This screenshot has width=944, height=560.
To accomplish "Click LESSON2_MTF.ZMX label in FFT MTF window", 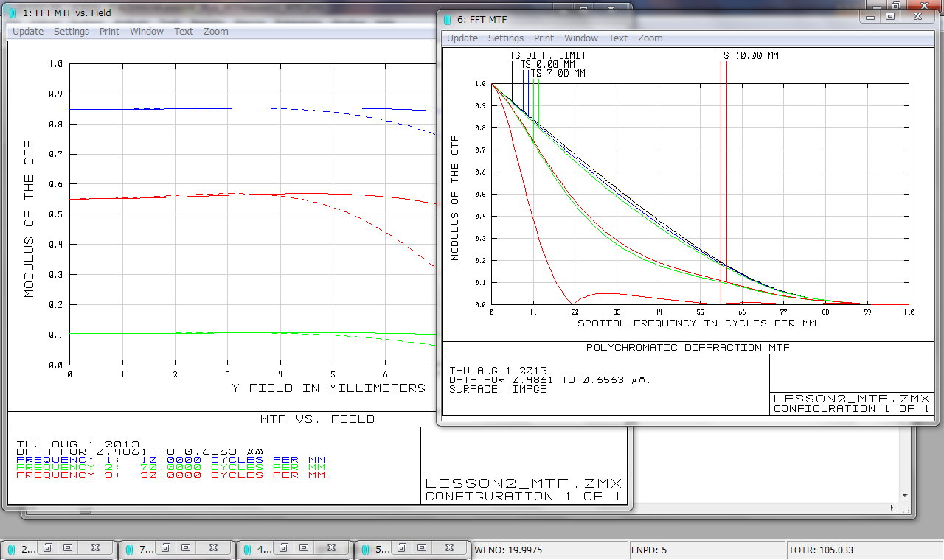I will click(852, 399).
